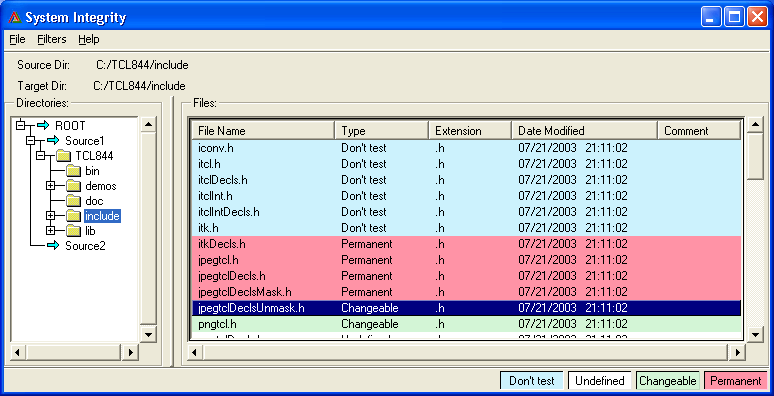Click the Undefined legend swatch
Viewport: 774px width, 396px height.
600,381
